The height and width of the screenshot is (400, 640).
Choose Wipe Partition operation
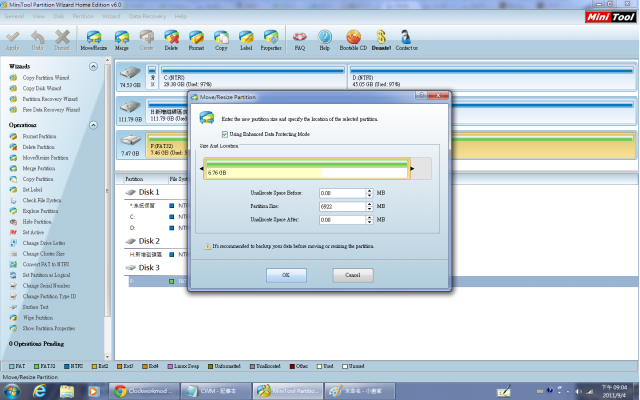tap(38, 318)
